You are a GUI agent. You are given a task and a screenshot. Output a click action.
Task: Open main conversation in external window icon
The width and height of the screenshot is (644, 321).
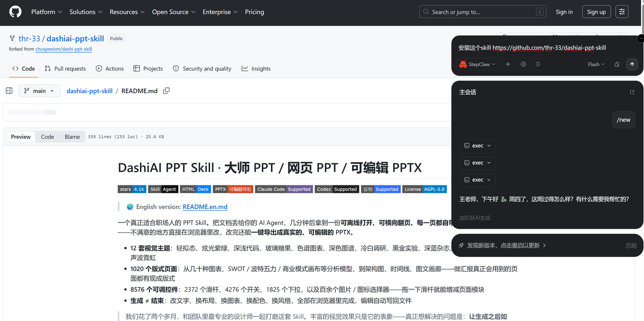tap(632, 92)
